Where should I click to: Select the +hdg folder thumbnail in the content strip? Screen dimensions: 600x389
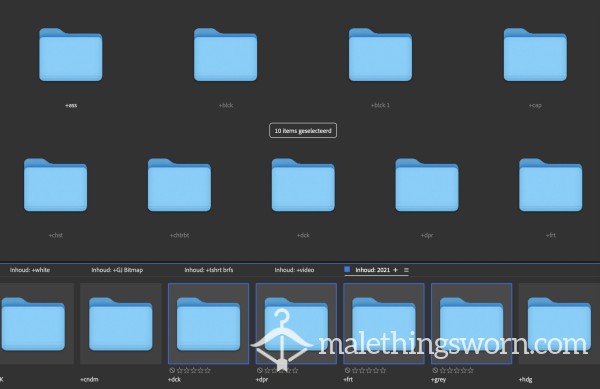pyautogui.click(x=559, y=324)
